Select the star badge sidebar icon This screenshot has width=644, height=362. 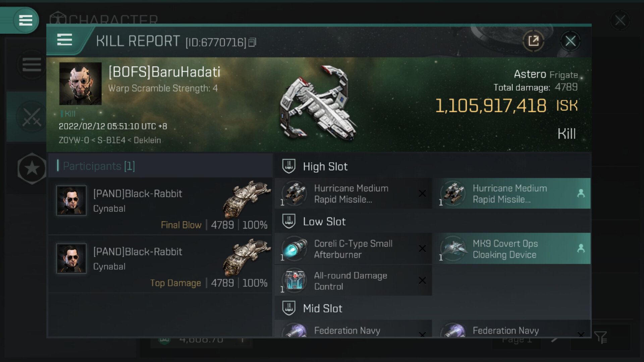pos(32,168)
